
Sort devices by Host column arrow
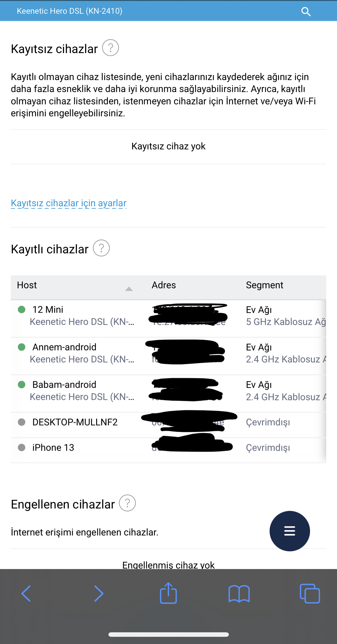coord(129,289)
